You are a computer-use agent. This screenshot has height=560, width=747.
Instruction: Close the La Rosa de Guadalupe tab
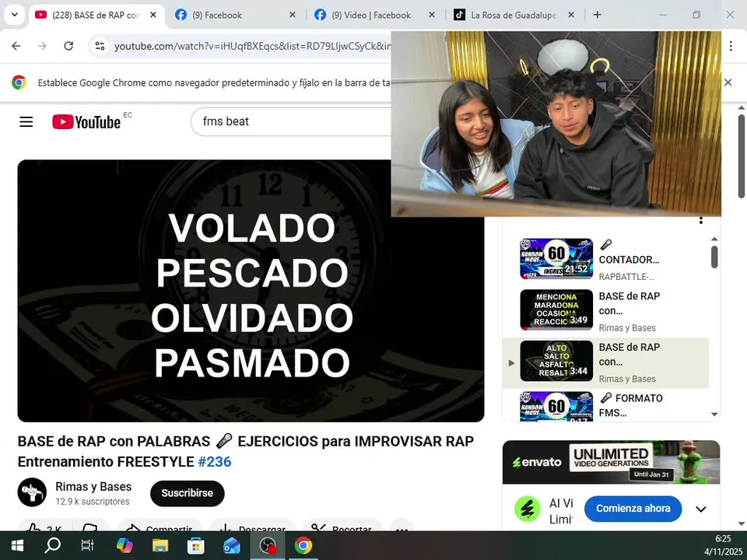[571, 15]
